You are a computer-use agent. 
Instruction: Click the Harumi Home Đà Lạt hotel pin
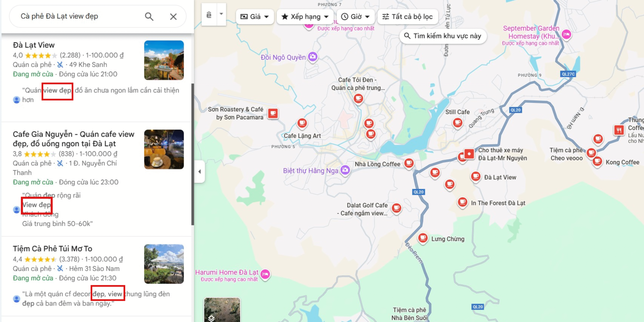265,274
